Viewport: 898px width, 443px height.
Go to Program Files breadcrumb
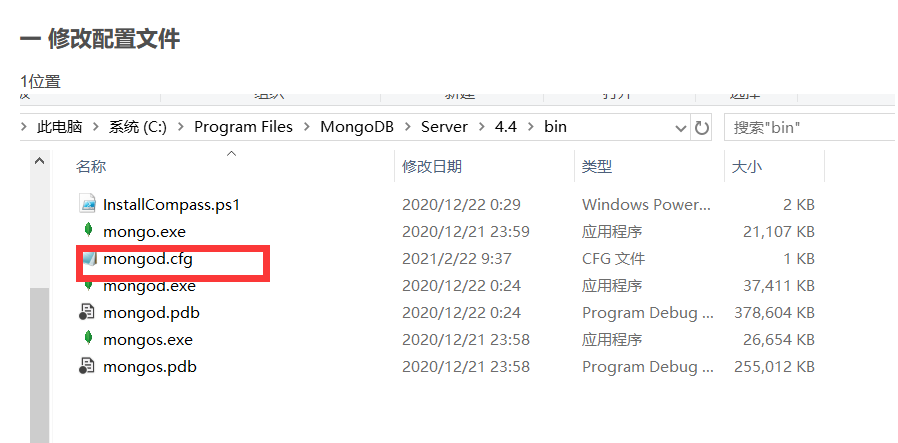coord(243,126)
